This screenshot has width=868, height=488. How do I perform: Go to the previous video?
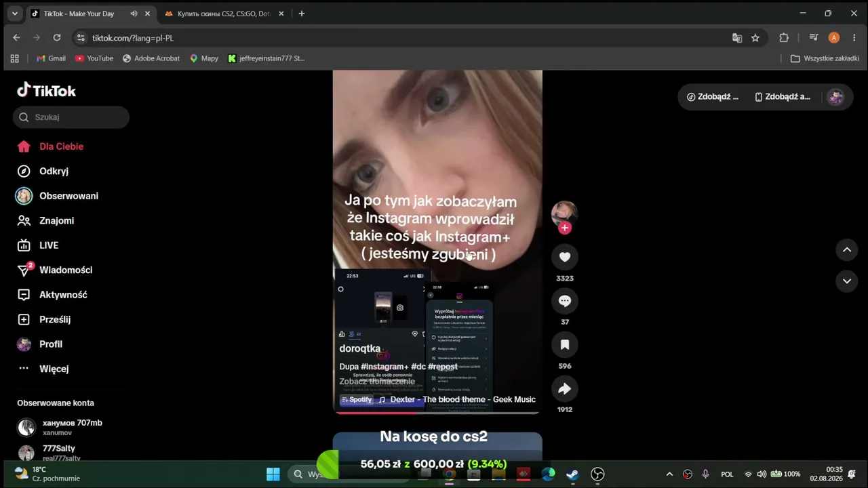pos(846,249)
